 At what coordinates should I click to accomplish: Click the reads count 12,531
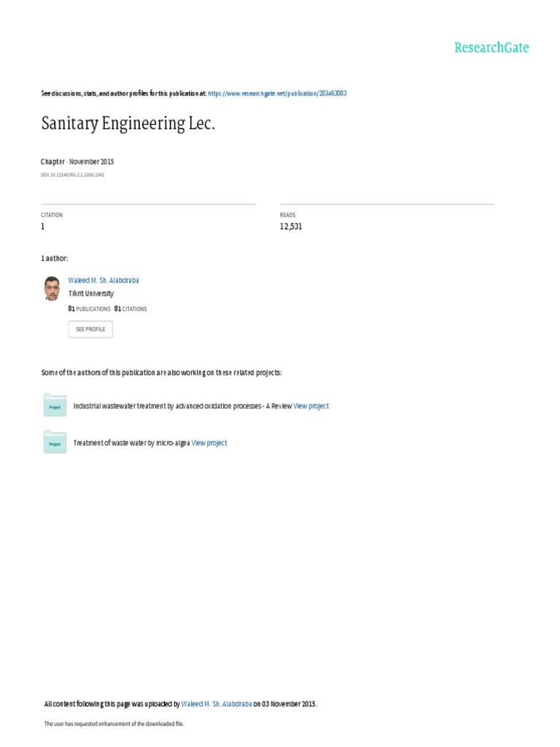(290, 227)
